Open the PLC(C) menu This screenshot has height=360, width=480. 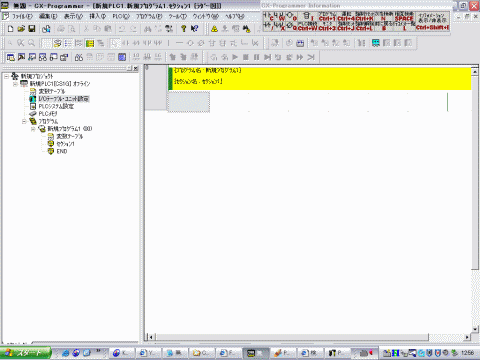[x=121, y=16]
